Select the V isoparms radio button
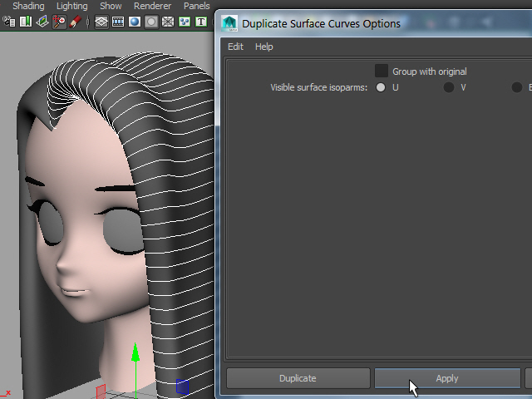Screen dimensions: 532x399 click(x=449, y=87)
